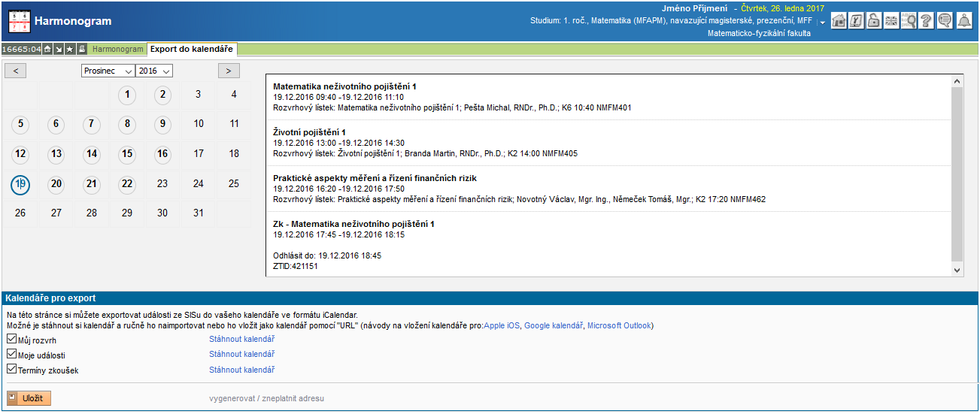
Task: Click the open padlock logout icon
Action: (873, 21)
